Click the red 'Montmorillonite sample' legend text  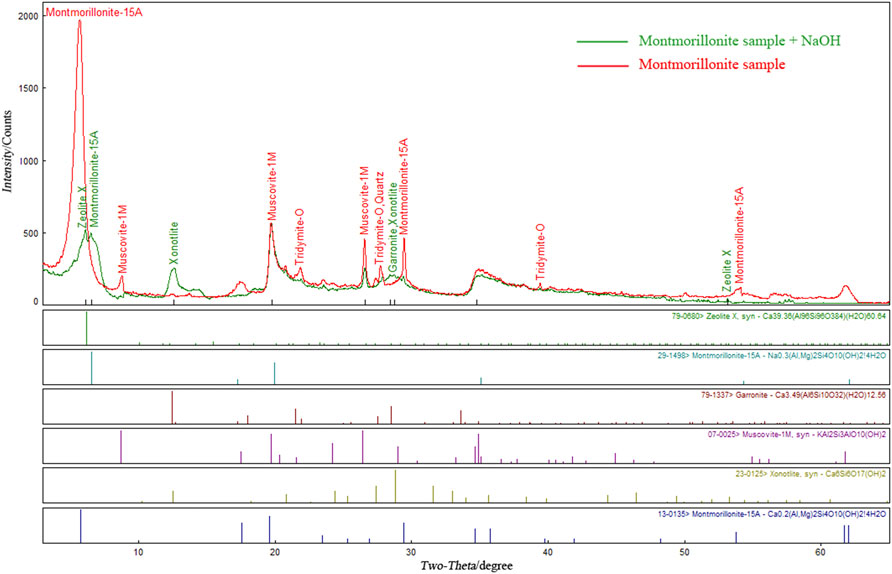pyautogui.click(x=712, y=64)
